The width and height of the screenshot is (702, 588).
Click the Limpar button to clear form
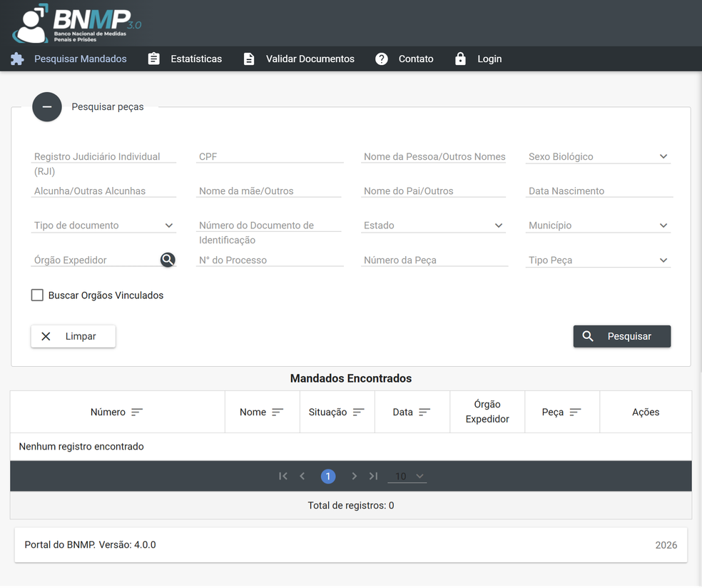pyautogui.click(x=73, y=336)
